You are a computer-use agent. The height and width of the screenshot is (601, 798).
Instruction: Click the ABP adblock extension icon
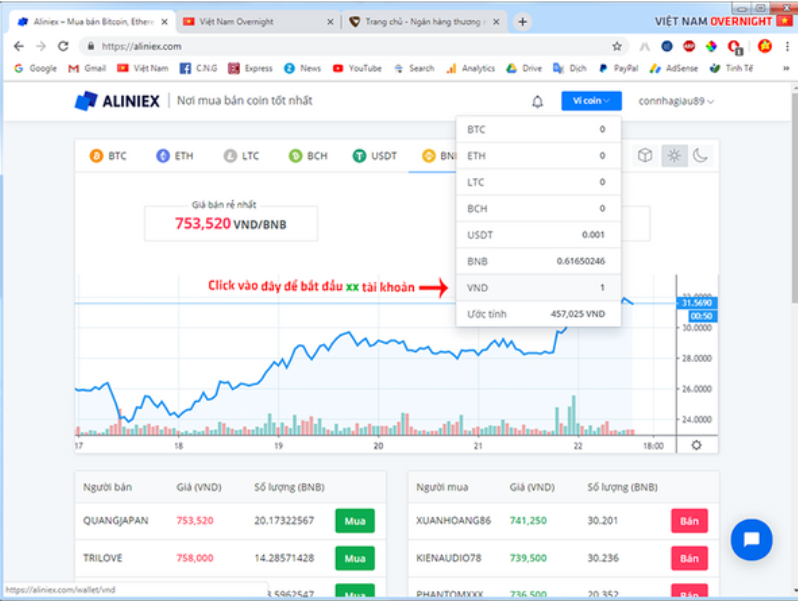point(689,46)
